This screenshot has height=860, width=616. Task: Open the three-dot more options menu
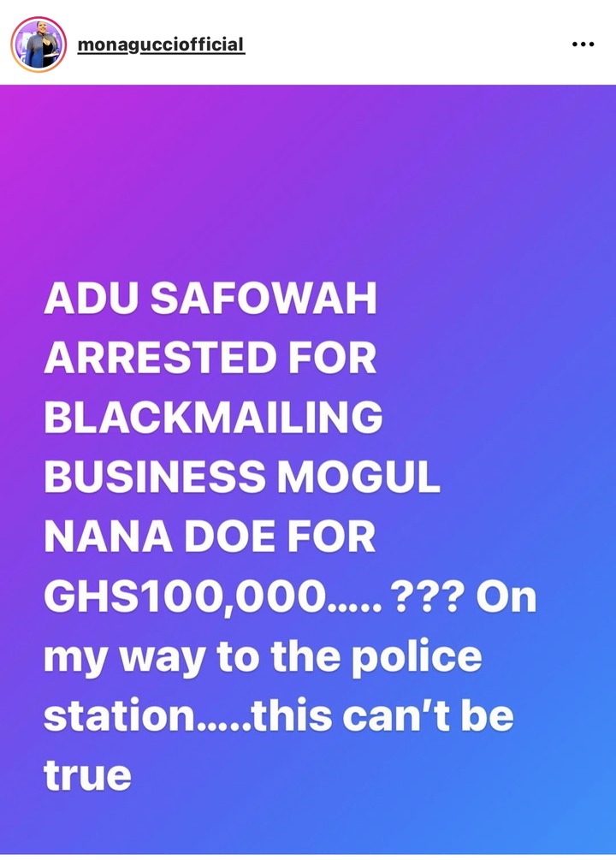[583, 44]
